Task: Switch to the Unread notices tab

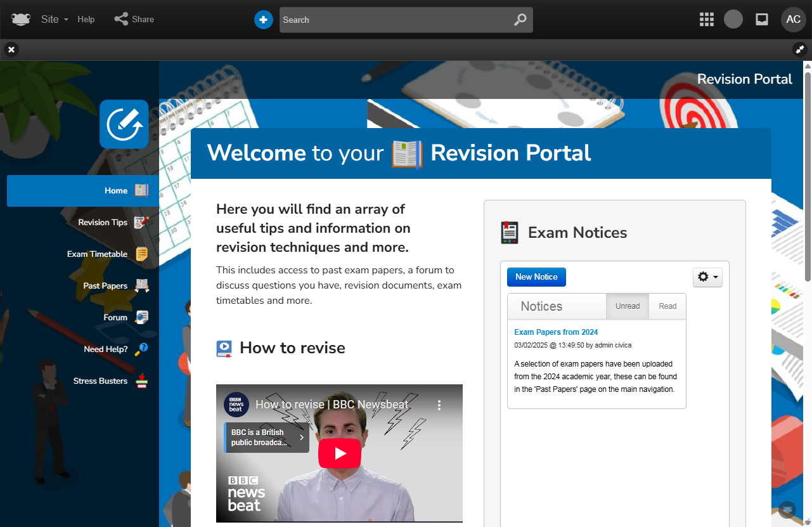Action: click(x=627, y=306)
